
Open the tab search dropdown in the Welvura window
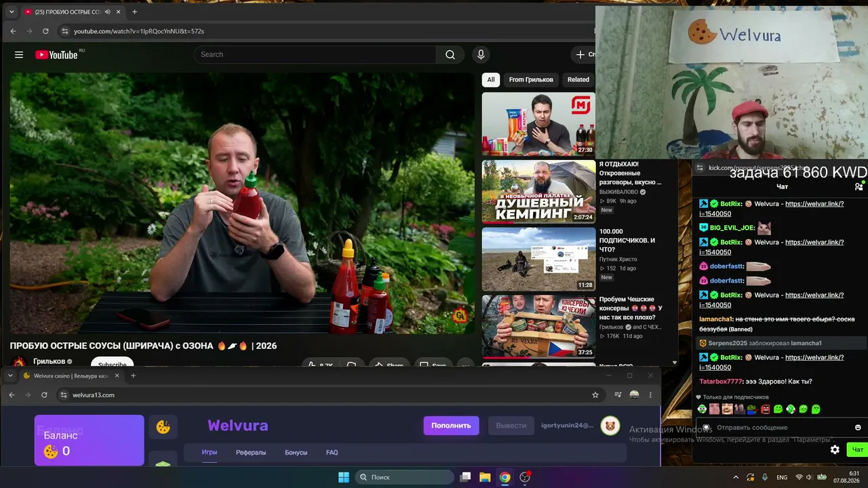pyautogui.click(x=12, y=375)
